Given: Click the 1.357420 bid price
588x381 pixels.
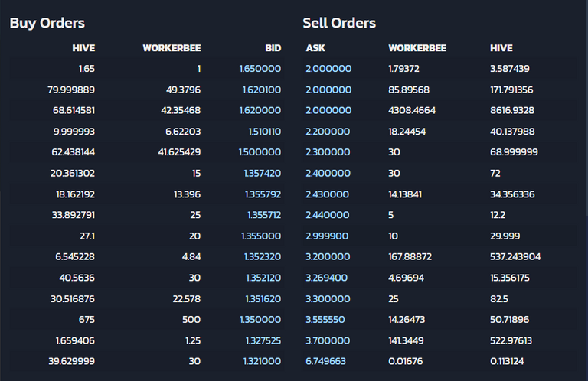Looking at the screenshot, I should (263, 174).
